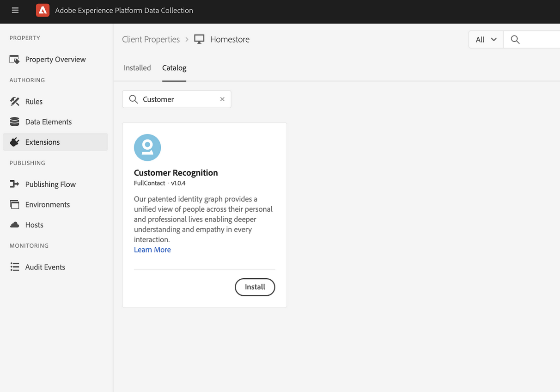Select the Catalog tab

pyautogui.click(x=174, y=67)
